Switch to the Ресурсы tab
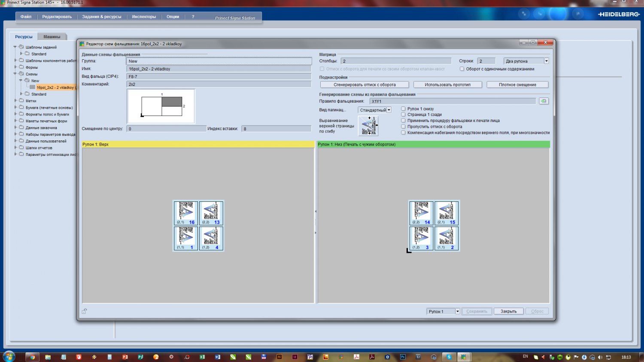The height and width of the screenshot is (362, 644). (24, 37)
